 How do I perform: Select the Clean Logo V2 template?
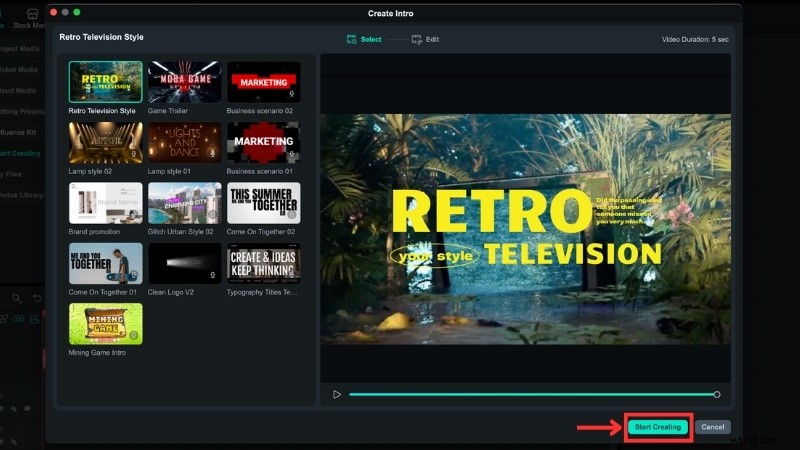point(184,262)
